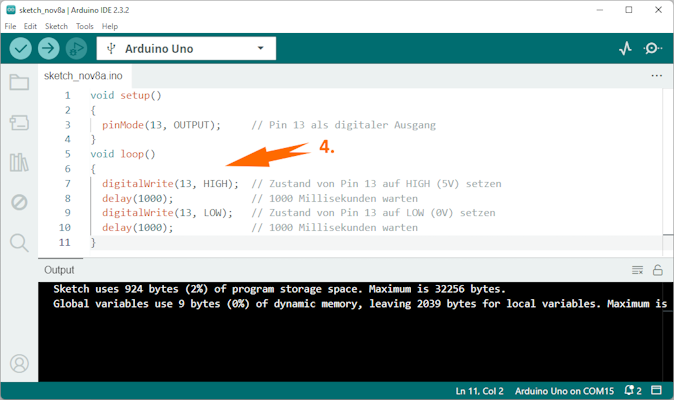Open the File menu

10,26
